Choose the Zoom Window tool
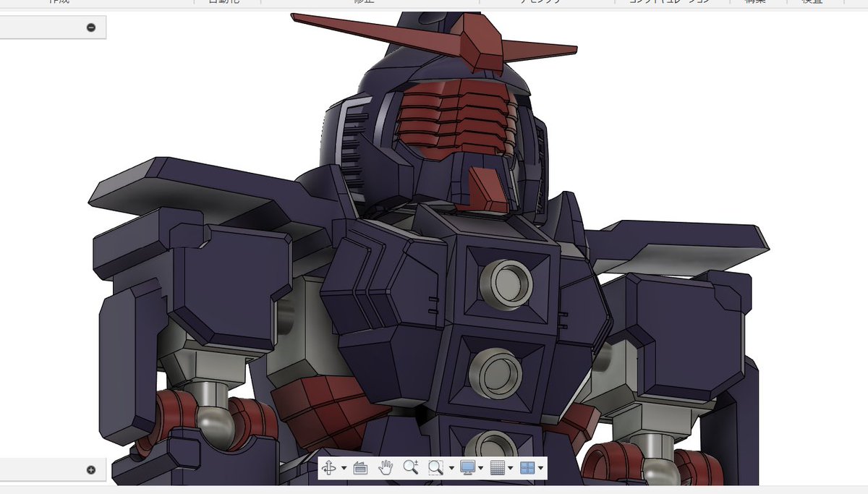Screen dimensions: 868x494 [x=436, y=468]
